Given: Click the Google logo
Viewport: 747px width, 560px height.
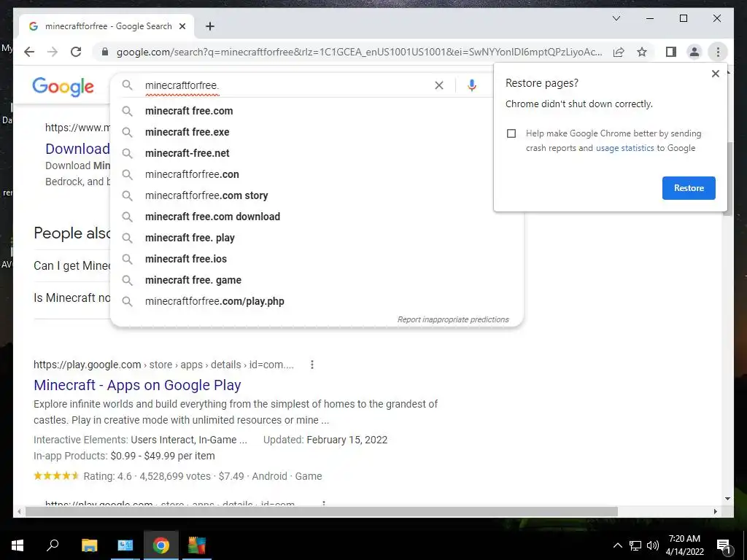Looking at the screenshot, I should click(63, 87).
